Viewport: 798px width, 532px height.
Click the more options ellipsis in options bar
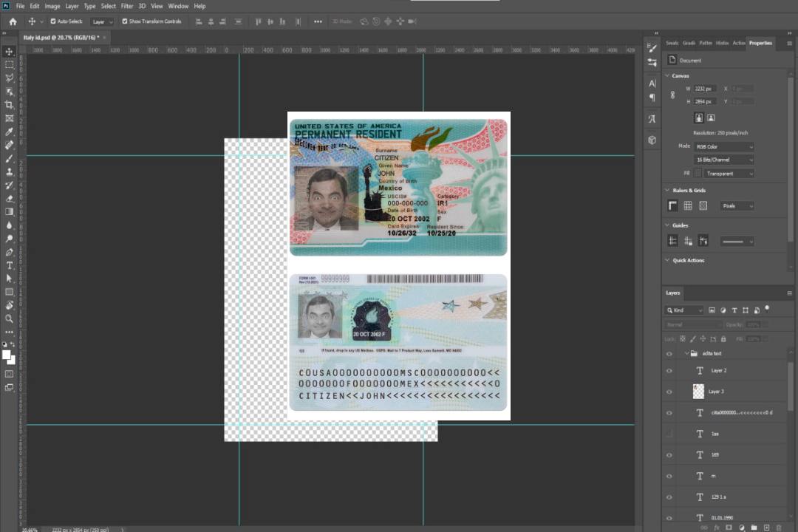(x=318, y=21)
